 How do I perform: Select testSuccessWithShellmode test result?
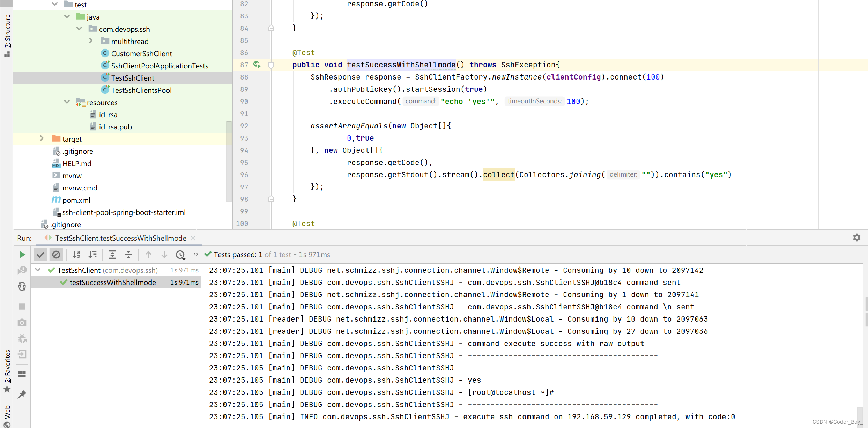[x=112, y=282]
